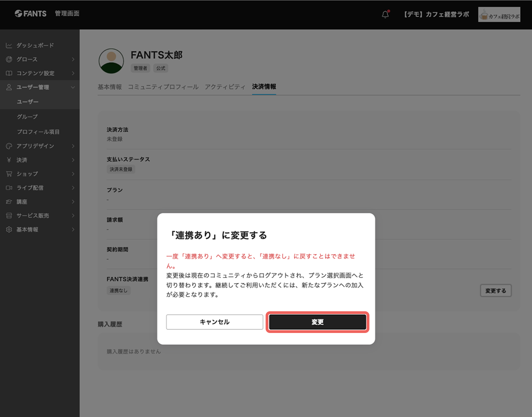The height and width of the screenshot is (417, 532).
Task: Click the サービス販売 stack icon
Action: coord(9,215)
